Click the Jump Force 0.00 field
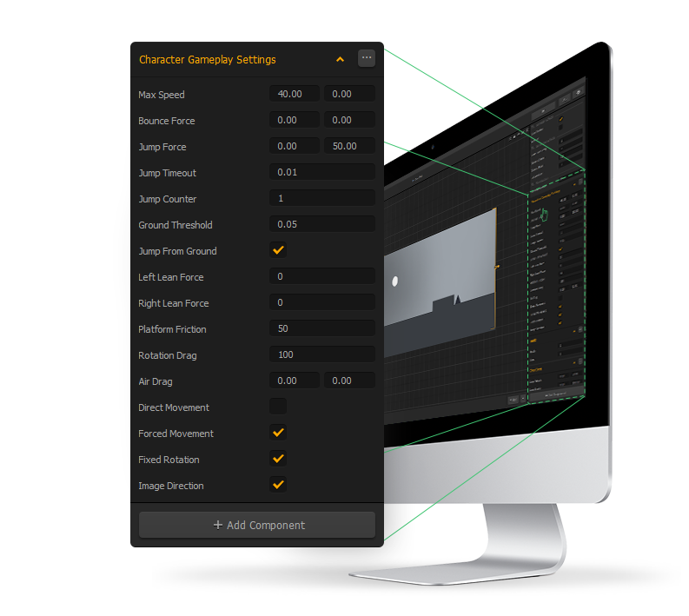This screenshot has width=689, height=616. pyautogui.click(x=295, y=146)
